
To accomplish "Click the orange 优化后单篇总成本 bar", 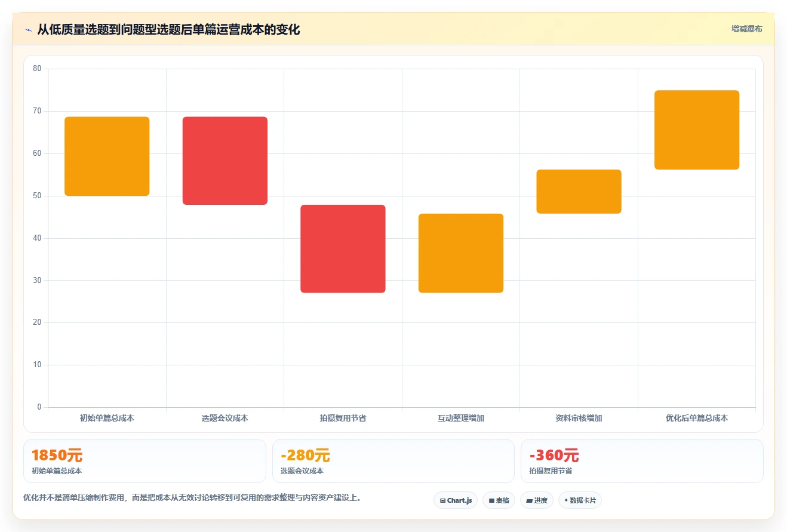I will [x=697, y=130].
